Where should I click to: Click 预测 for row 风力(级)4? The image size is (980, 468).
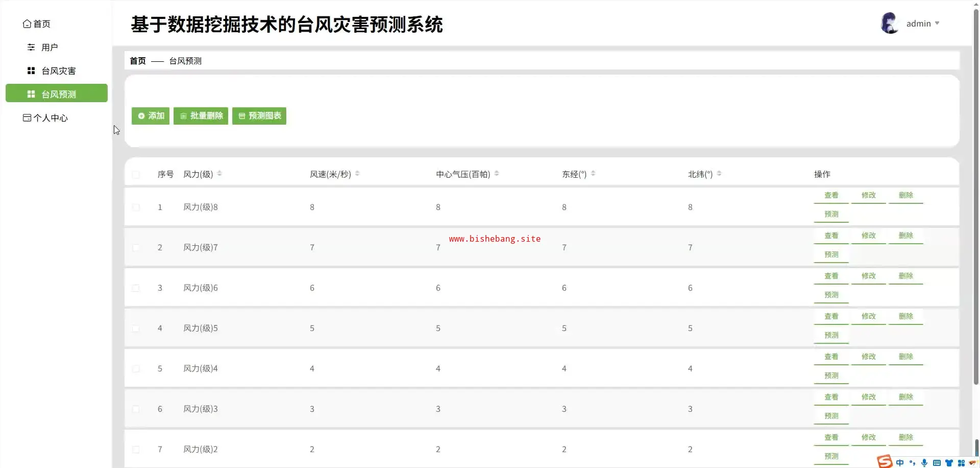[831, 376]
